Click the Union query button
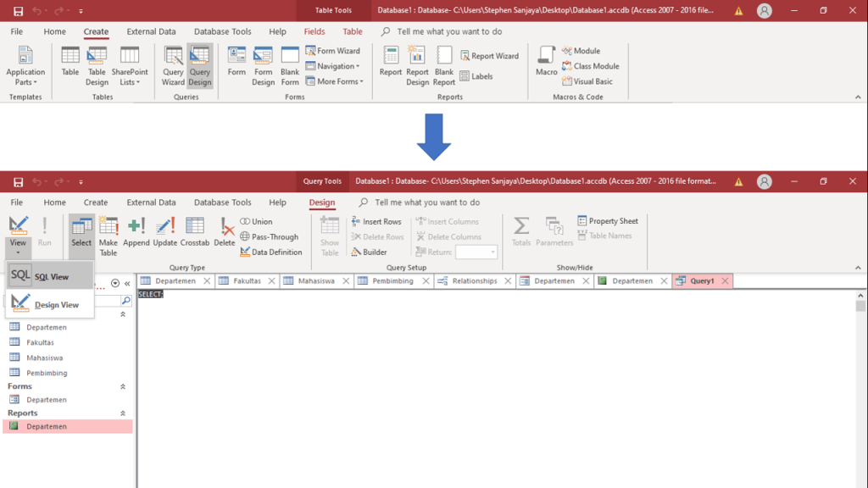Screen dimensions: 868x488 pyautogui.click(x=256, y=221)
